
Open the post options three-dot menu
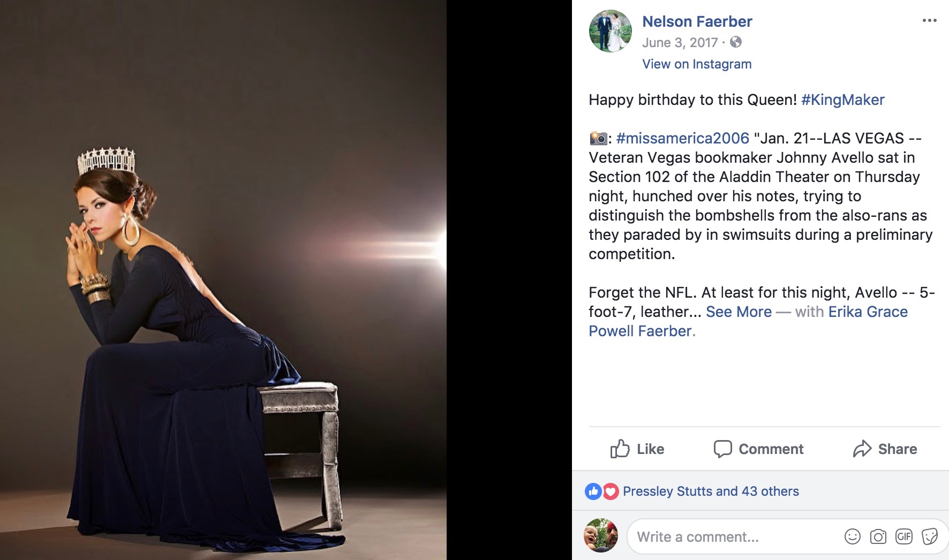(x=929, y=20)
